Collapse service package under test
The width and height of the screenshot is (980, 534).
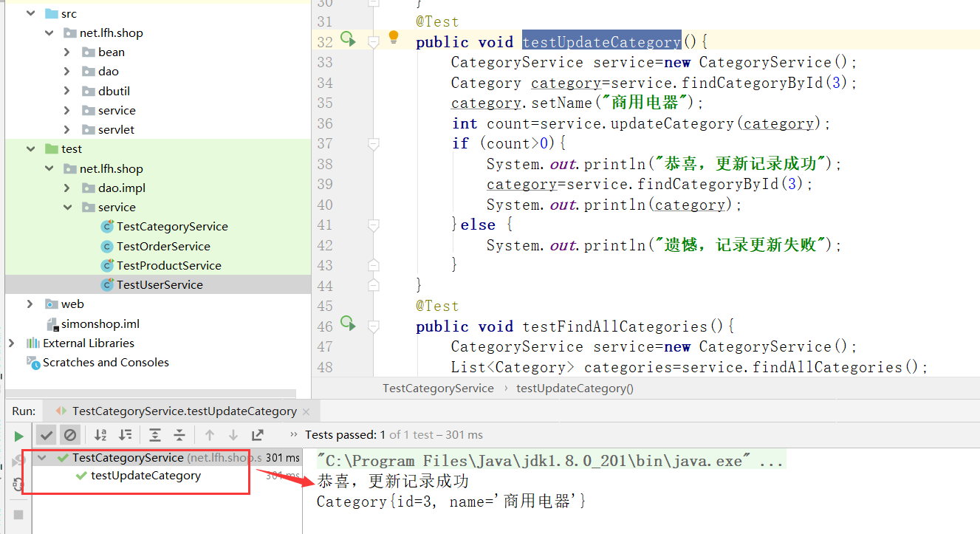click(x=67, y=208)
